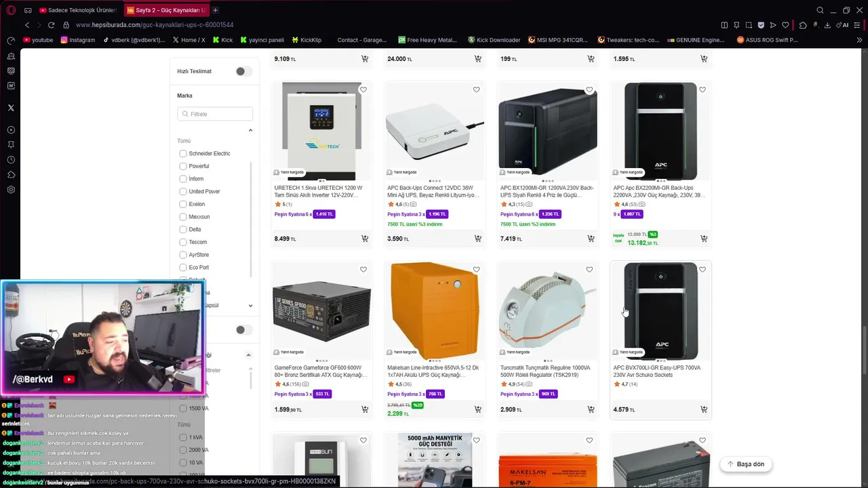
Task: Check Eco Port brand filter
Action: [x=183, y=267]
